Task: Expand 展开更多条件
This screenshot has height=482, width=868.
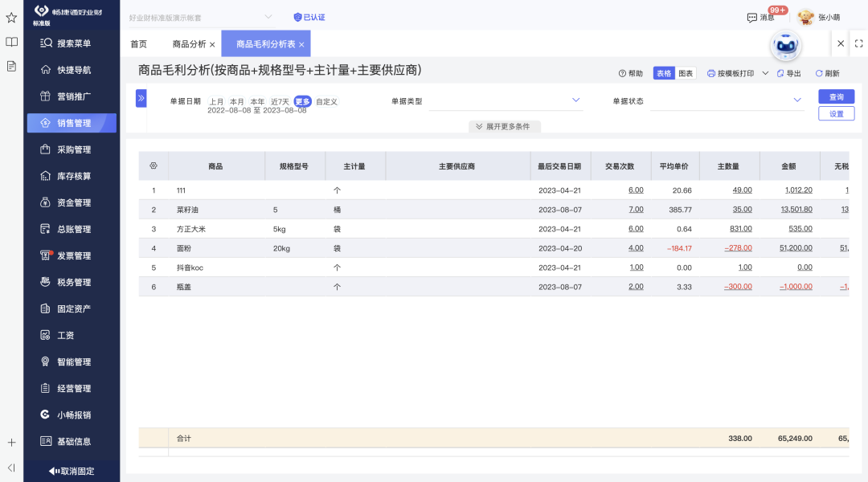Action: click(x=504, y=127)
